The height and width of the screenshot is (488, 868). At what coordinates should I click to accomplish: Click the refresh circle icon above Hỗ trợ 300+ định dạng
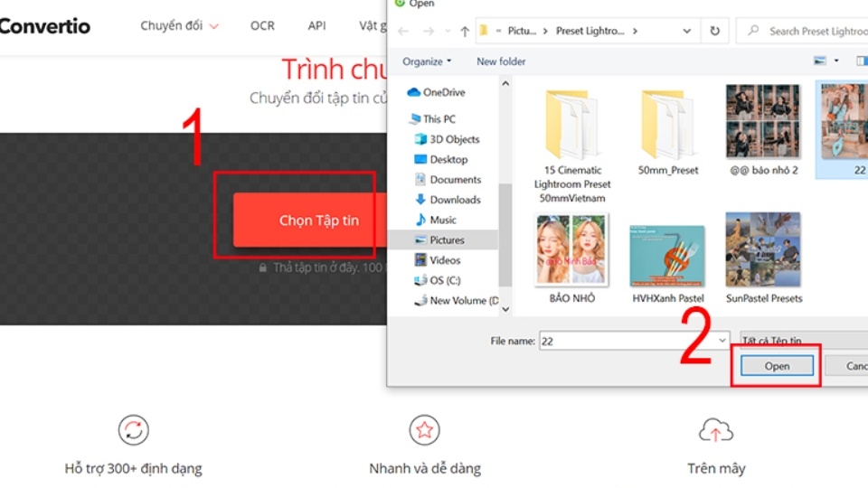134,430
